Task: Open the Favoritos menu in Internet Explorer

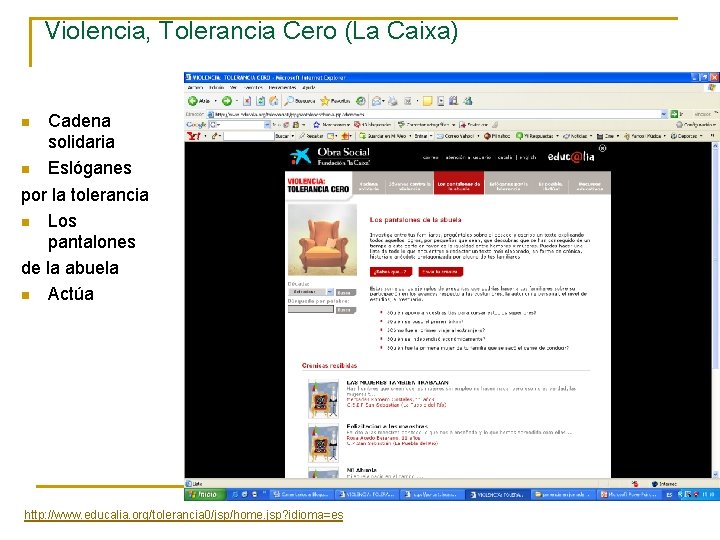Action: coord(253,87)
